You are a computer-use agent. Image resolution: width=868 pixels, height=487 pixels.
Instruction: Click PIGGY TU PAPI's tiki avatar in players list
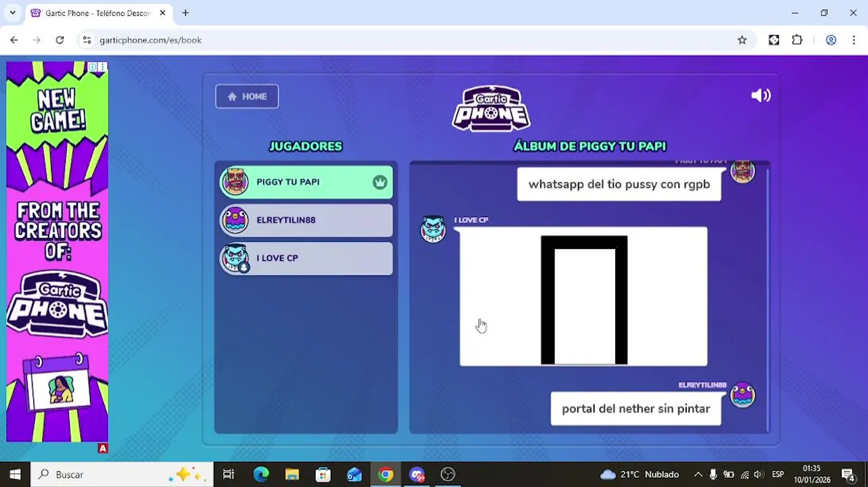click(x=235, y=182)
